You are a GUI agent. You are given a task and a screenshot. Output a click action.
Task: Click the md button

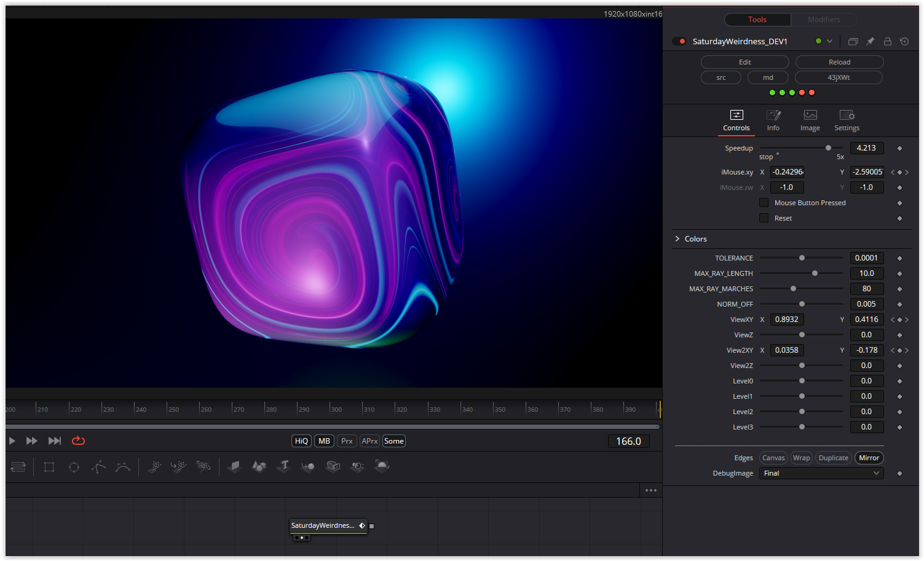[x=768, y=77]
